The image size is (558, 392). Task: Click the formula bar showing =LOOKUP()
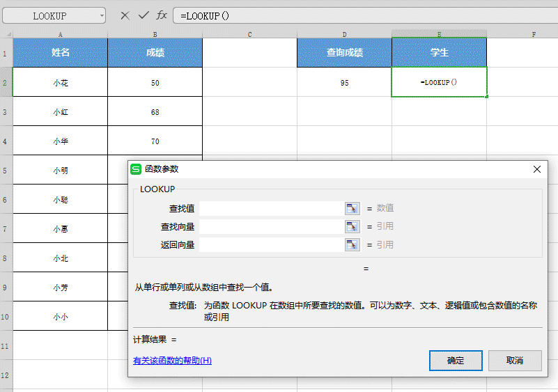point(366,15)
